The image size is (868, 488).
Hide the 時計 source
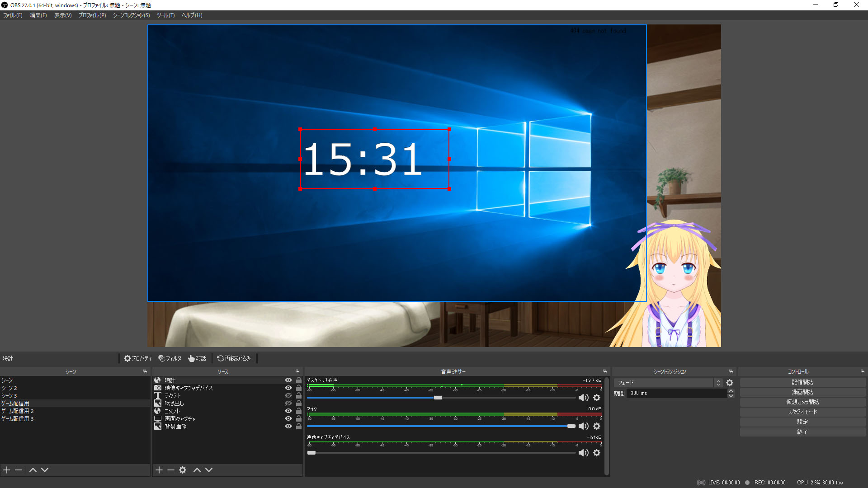[x=288, y=380]
